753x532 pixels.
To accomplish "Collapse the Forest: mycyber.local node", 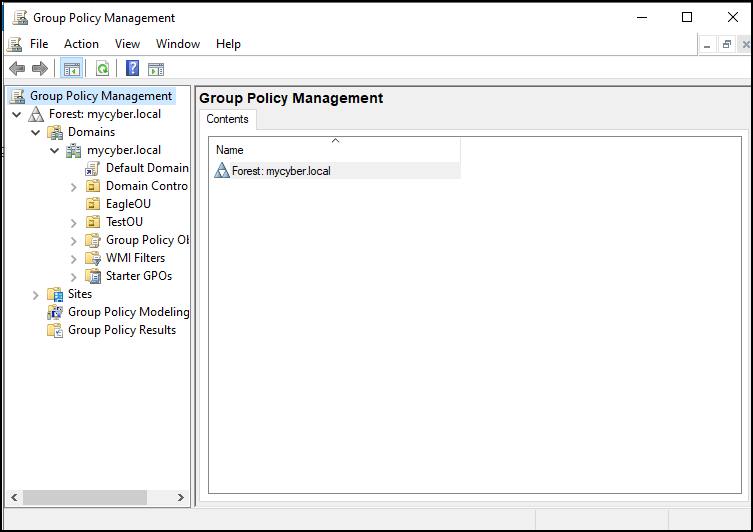I will [x=17, y=114].
